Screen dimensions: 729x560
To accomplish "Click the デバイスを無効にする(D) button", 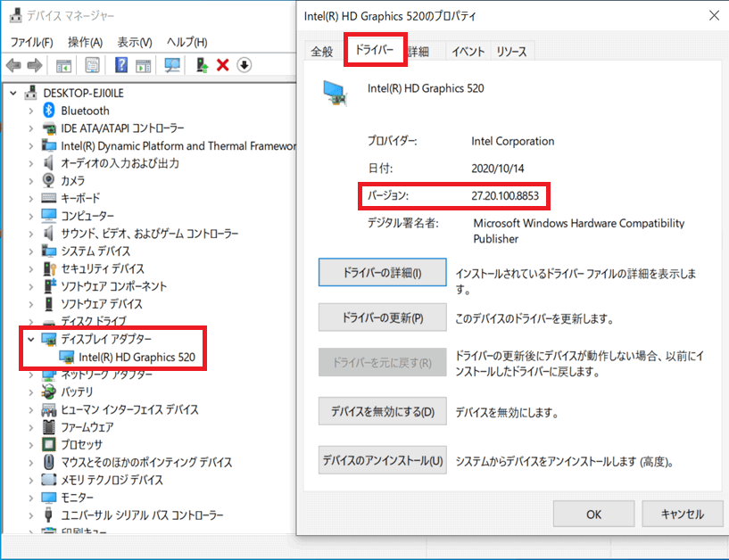I will pyautogui.click(x=383, y=411).
